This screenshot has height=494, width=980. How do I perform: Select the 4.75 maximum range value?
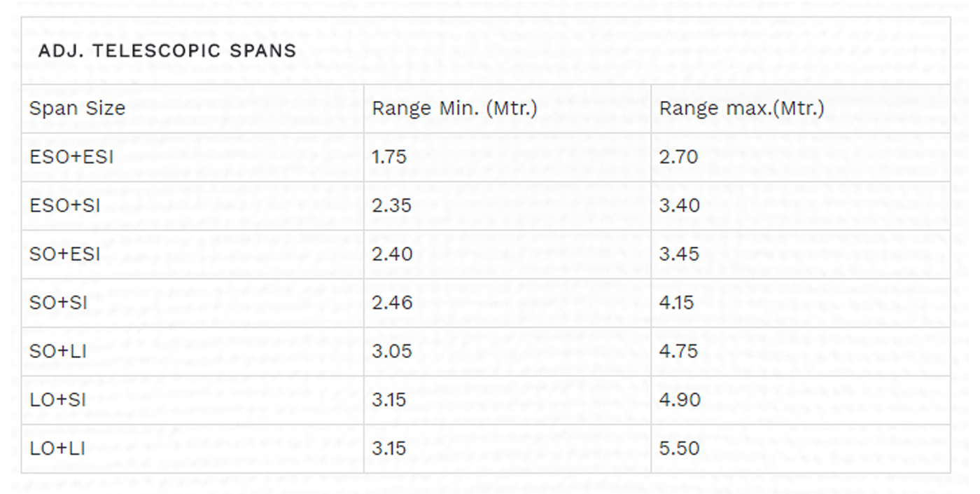coord(678,351)
